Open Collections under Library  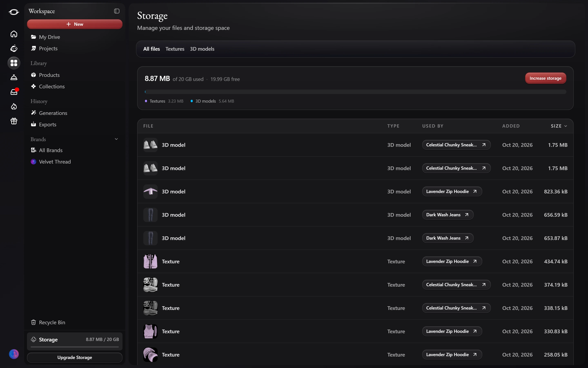click(75, 86)
